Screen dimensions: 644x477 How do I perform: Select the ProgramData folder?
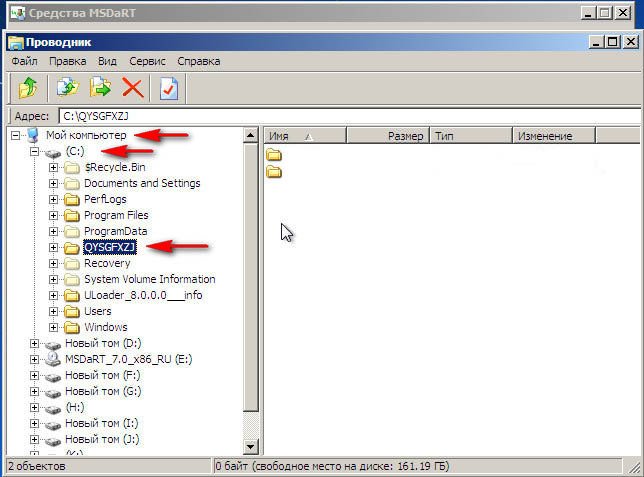pyautogui.click(x=115, y=232)
